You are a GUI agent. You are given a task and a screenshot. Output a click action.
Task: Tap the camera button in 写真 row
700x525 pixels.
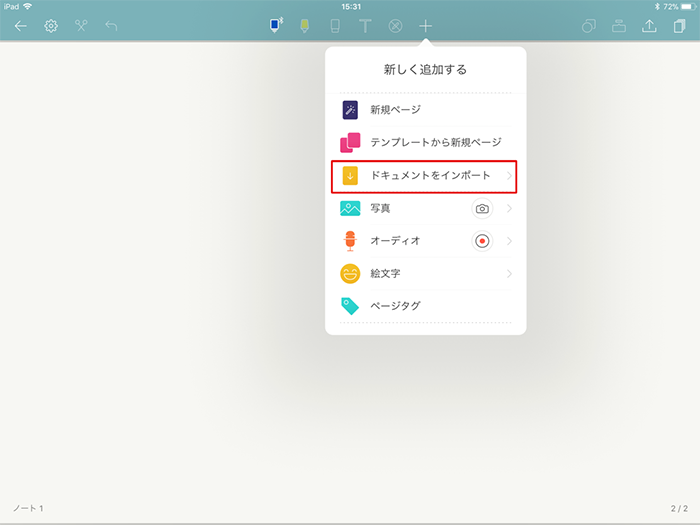[x=482, y=208]
